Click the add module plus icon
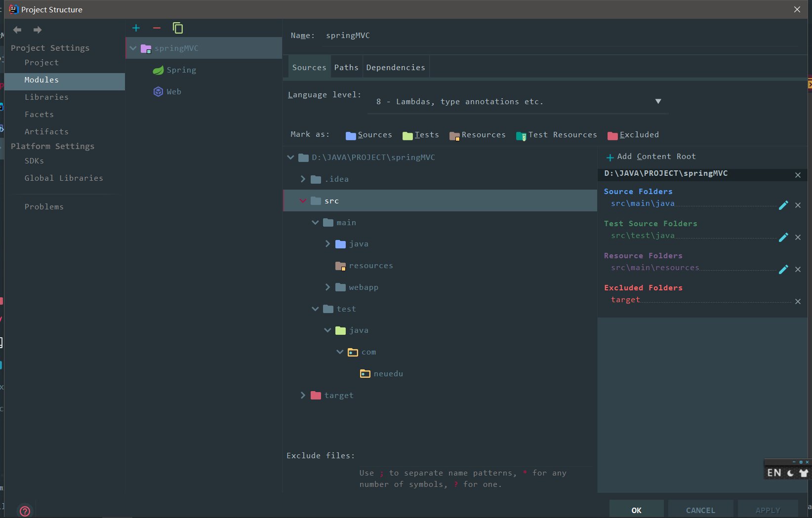 coord(136,28)
